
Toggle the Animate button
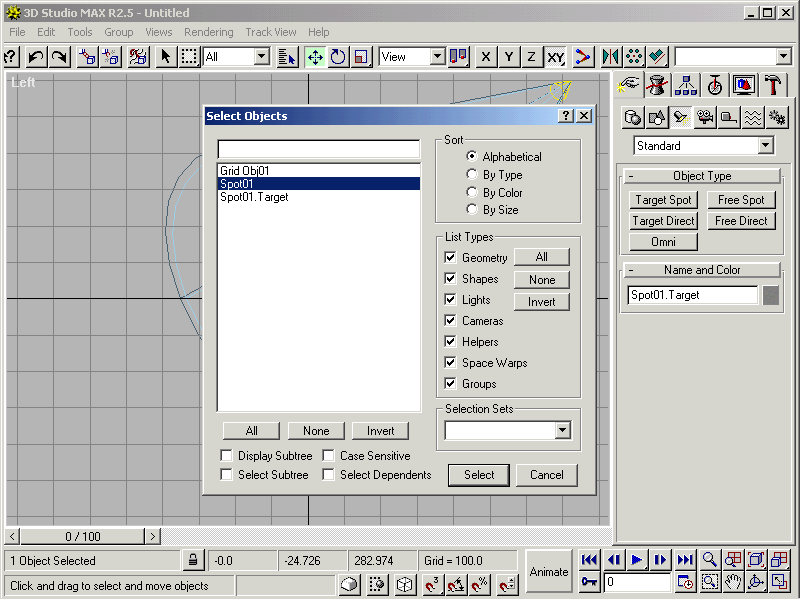point(548,571)
